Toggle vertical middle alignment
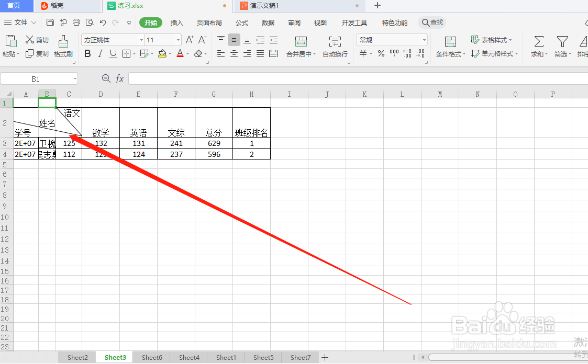 point(234,40)
